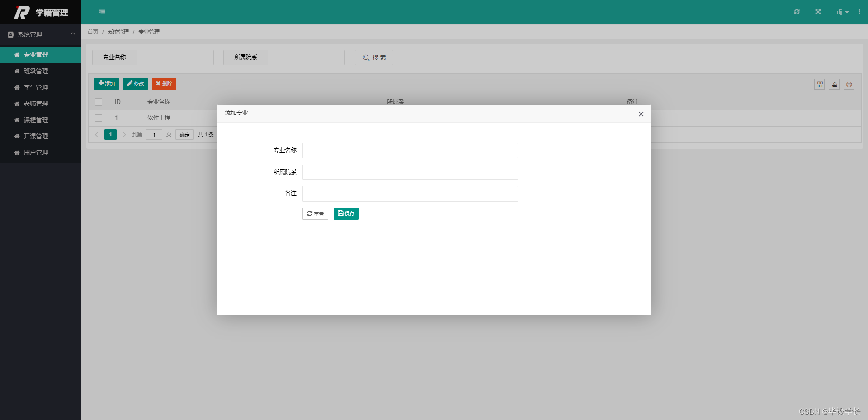Go to 首页 breadcrumb link

tap(93, 32)
